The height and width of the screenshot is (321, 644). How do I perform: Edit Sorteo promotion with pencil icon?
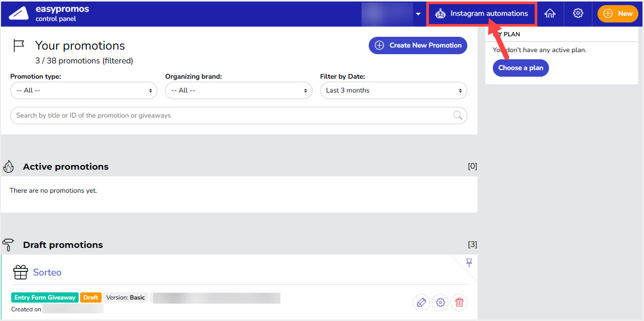[x=421, y=303]
